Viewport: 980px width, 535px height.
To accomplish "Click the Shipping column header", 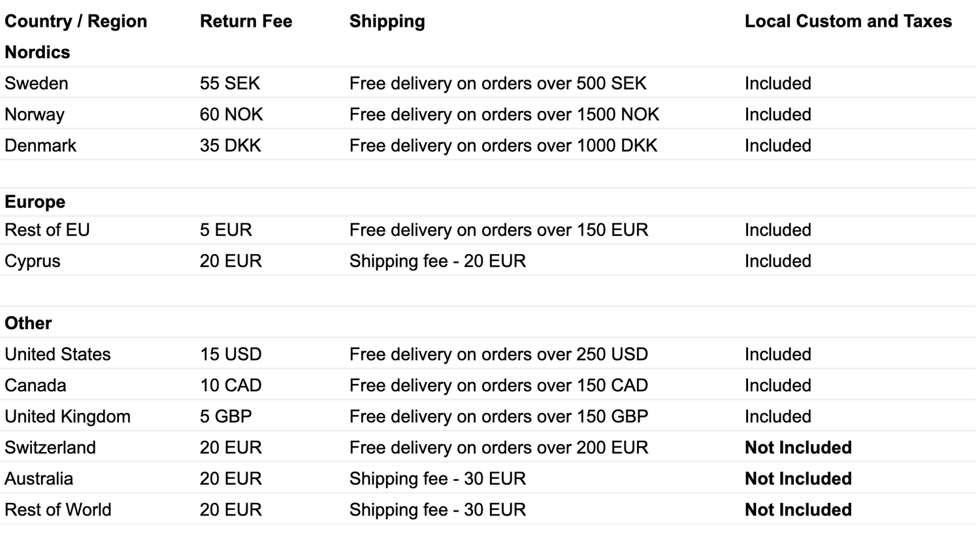I will pos(387,22).
